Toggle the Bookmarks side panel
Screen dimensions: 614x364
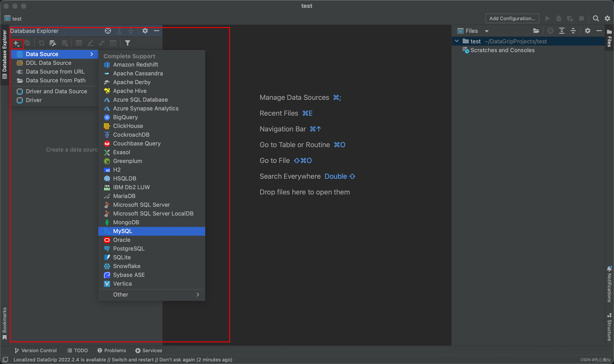pos(4,323)
